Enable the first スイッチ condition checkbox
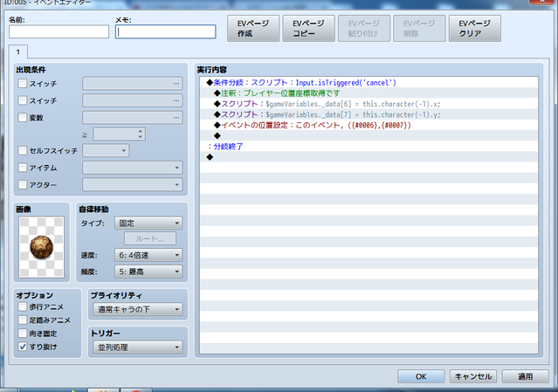The width and height of the screenshot is (558, 392). point(23,83)
